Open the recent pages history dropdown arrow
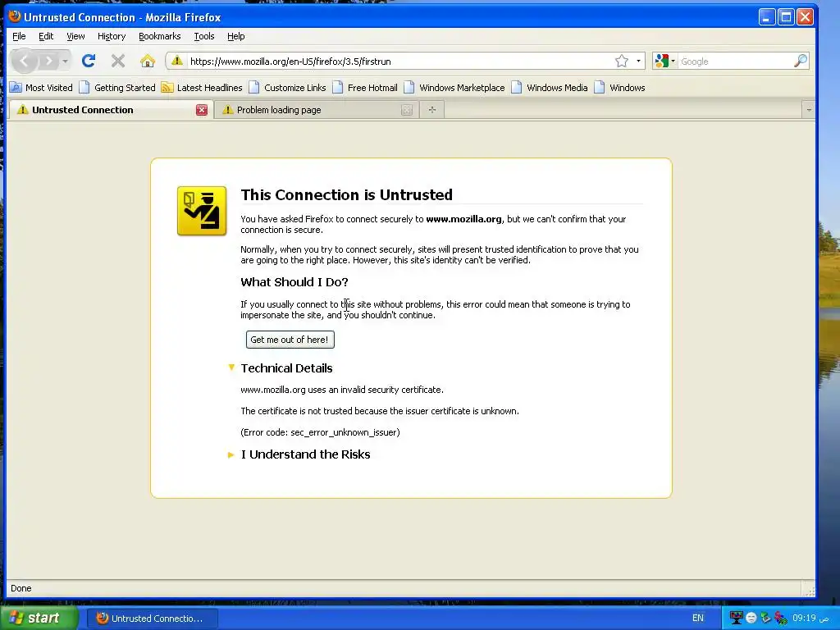 65,61
